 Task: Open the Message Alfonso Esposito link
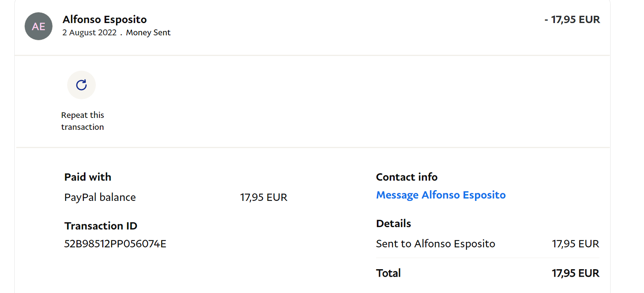click(x=440, y=195)
